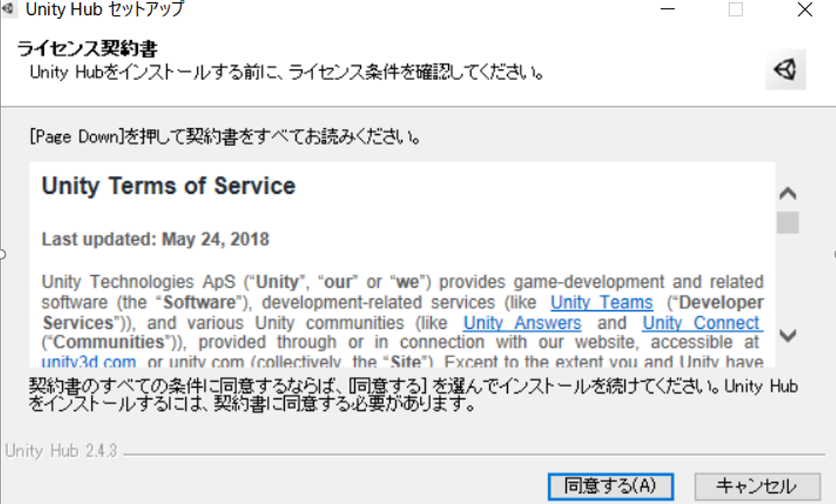
Task: Click the キャンセル cancel button
Action: click(x=757, y=486)
